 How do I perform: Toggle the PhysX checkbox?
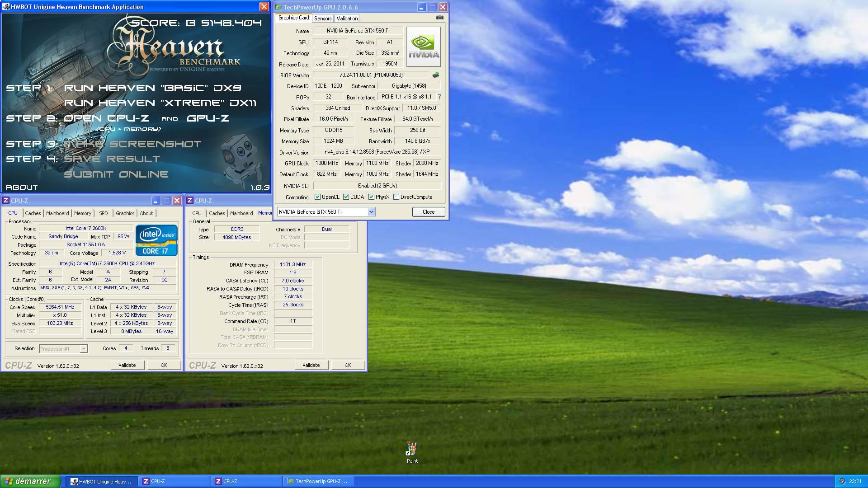pyautogui.click(x=371, y=197)
